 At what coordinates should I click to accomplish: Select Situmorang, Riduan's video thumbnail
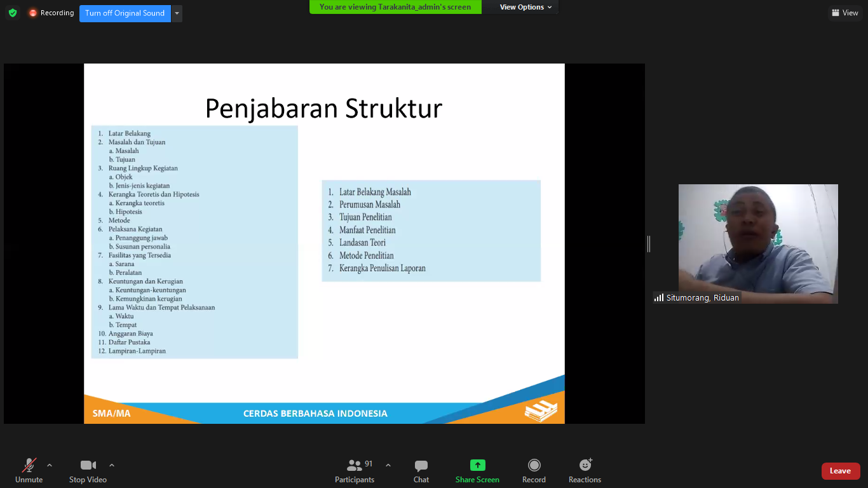click(x=757, y=243)
